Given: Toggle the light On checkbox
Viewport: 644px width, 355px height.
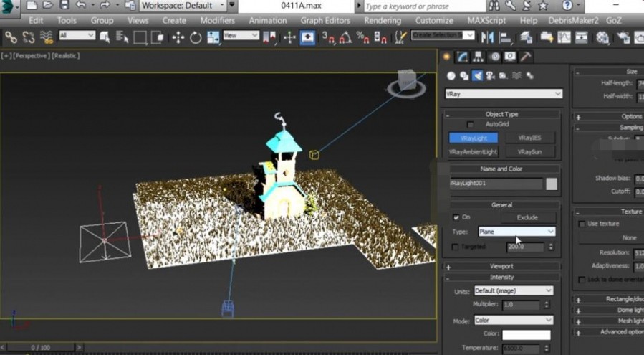Looking at the screenshot, I should click(456, 217).
